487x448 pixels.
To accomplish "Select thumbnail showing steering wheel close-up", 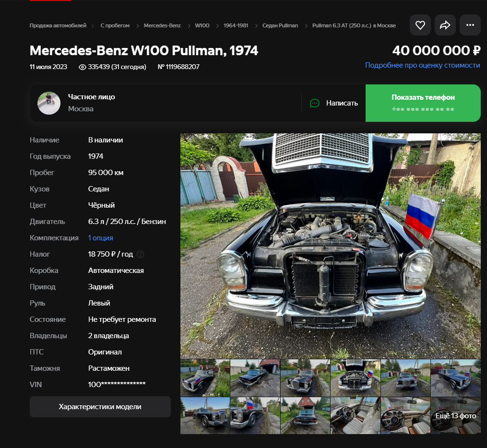I will click(x=405, y=415).
